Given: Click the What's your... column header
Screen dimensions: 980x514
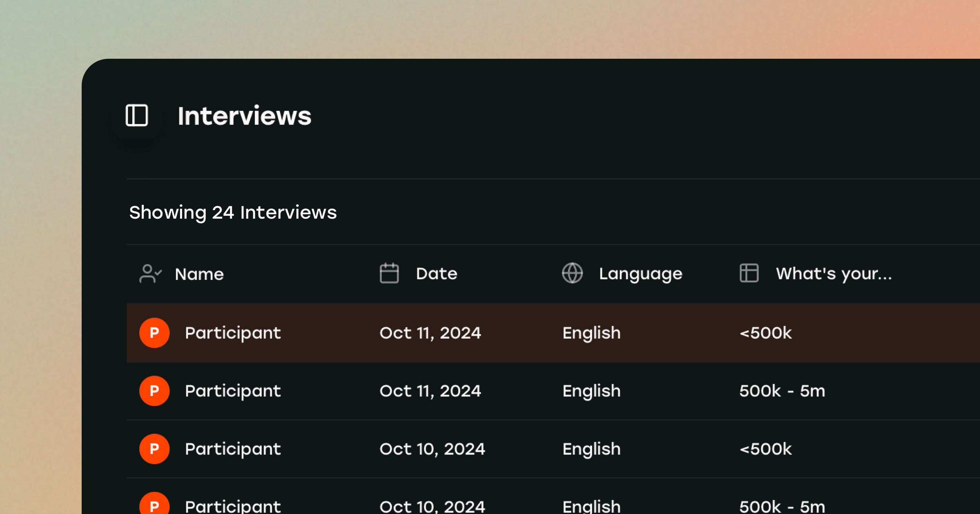Looking at the screenshot, I should (x=834, y=274).
